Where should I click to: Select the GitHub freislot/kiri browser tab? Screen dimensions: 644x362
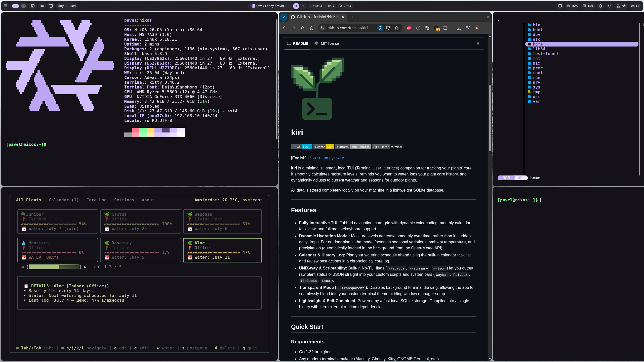pyautogui.click(x=318, y=17)
